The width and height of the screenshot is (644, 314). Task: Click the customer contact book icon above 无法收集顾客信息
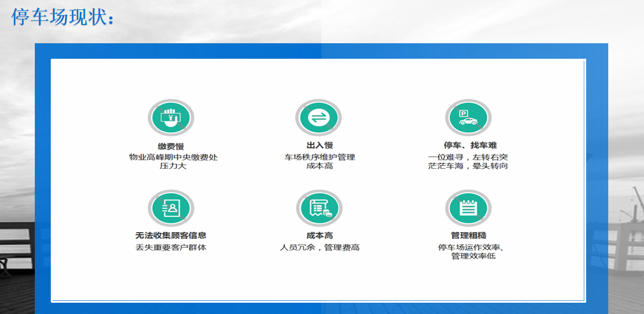[x=170, y=207]
